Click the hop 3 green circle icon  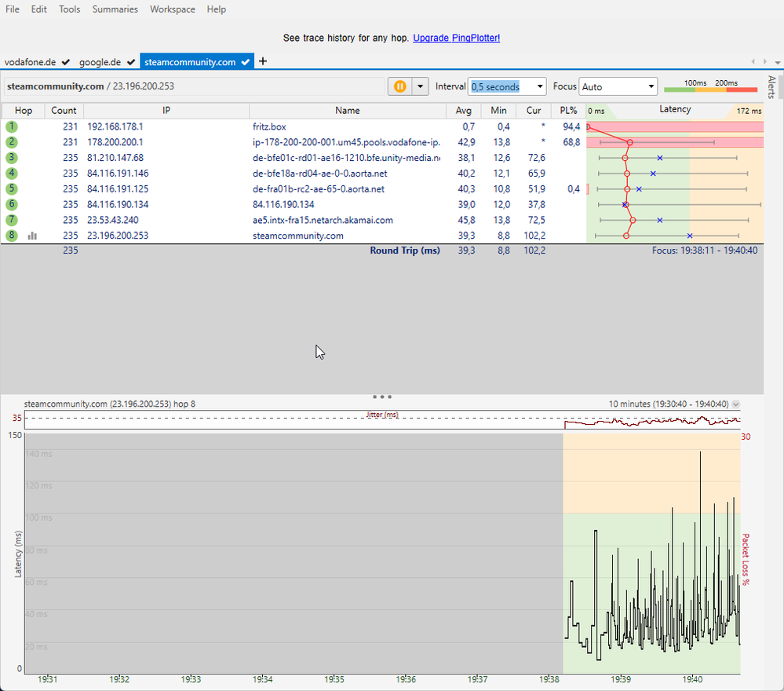click(x=12, y=158)
